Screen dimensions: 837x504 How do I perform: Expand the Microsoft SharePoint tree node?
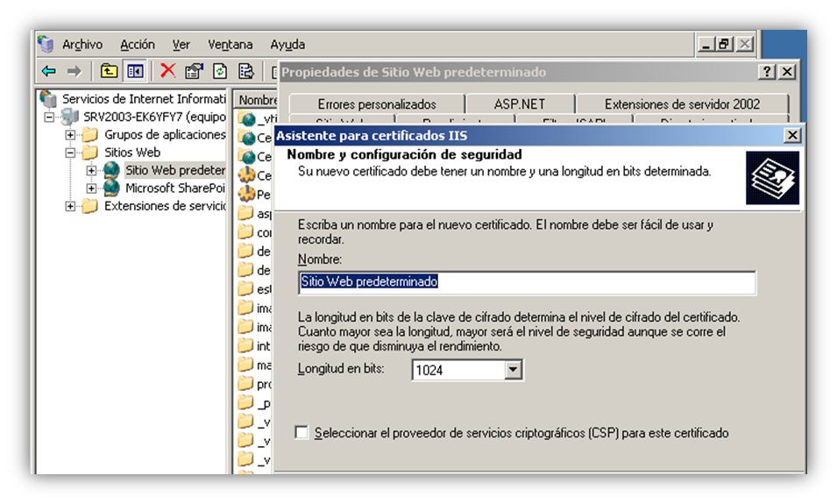(x=91, y=188)
